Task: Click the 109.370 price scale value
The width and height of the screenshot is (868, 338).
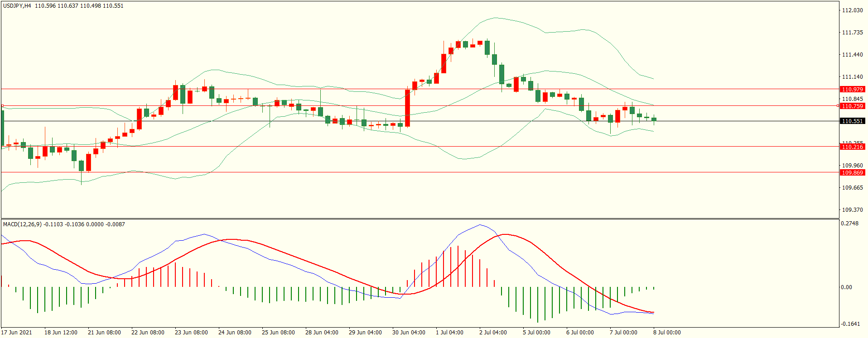Action: [x=852, y=210]
